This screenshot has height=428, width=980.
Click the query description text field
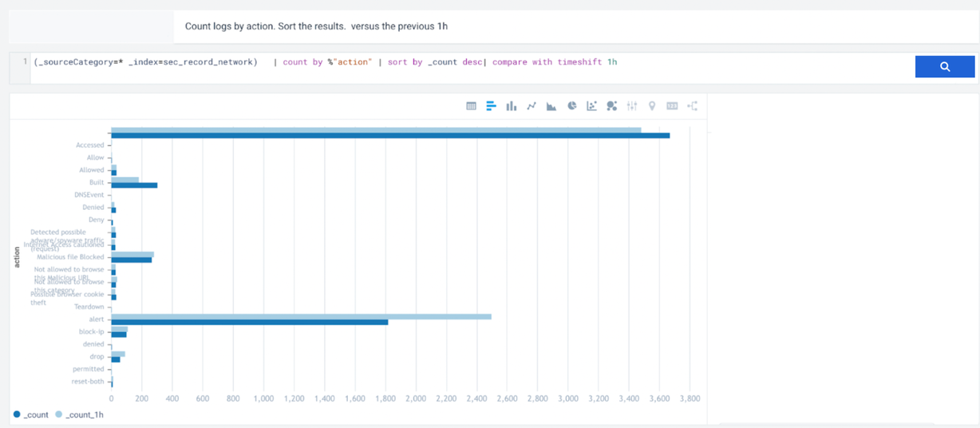(479, 26)
